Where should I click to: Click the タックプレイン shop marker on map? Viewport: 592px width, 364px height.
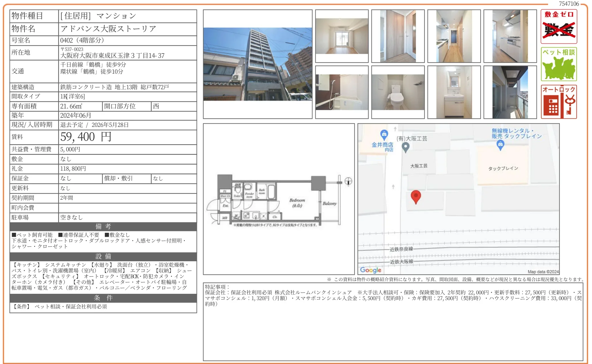500,145
